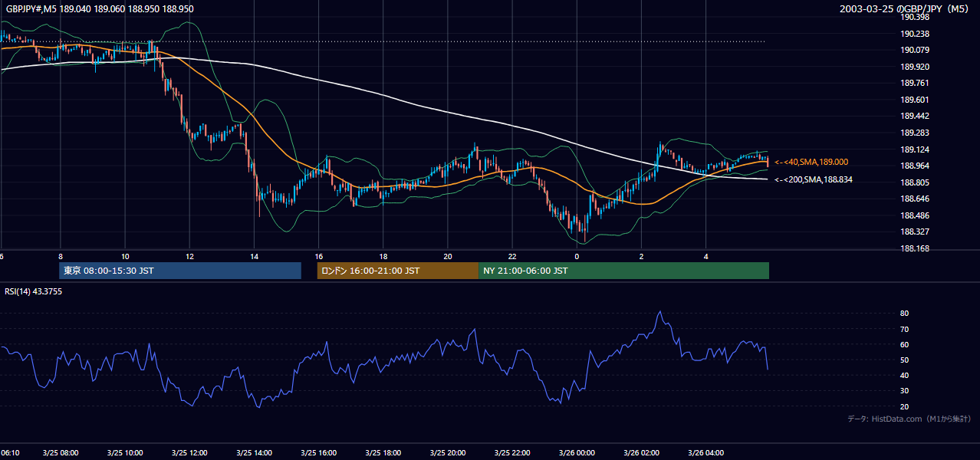Click price axis value 188.168

[915, 248]
